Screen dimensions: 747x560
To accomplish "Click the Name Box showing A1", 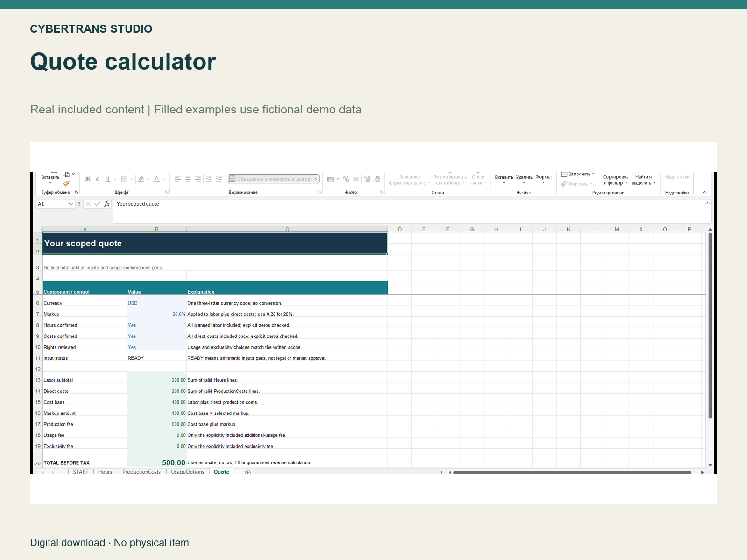I will (55, 204).
